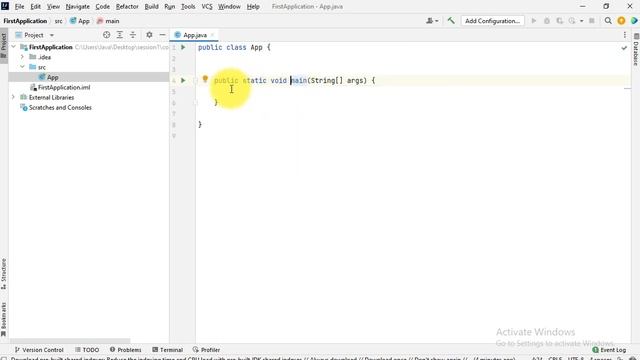
Task: Open the Build menu
Action: (x=151, y=7)
